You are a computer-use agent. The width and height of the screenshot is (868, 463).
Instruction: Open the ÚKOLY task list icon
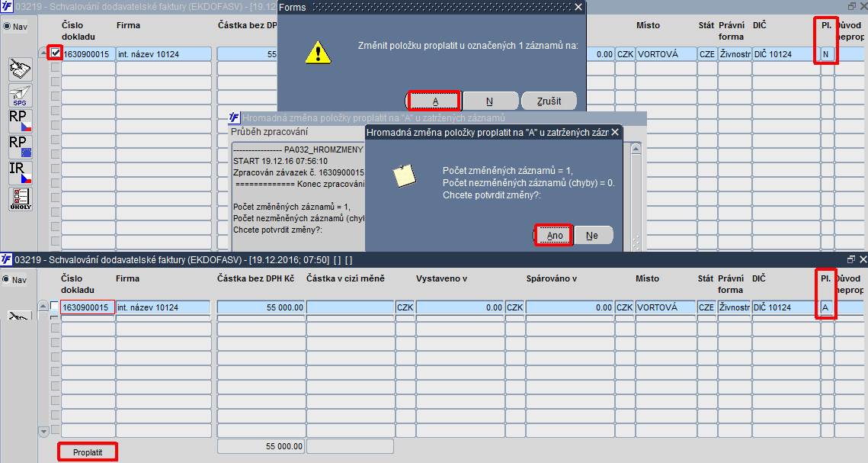(21, 199)
